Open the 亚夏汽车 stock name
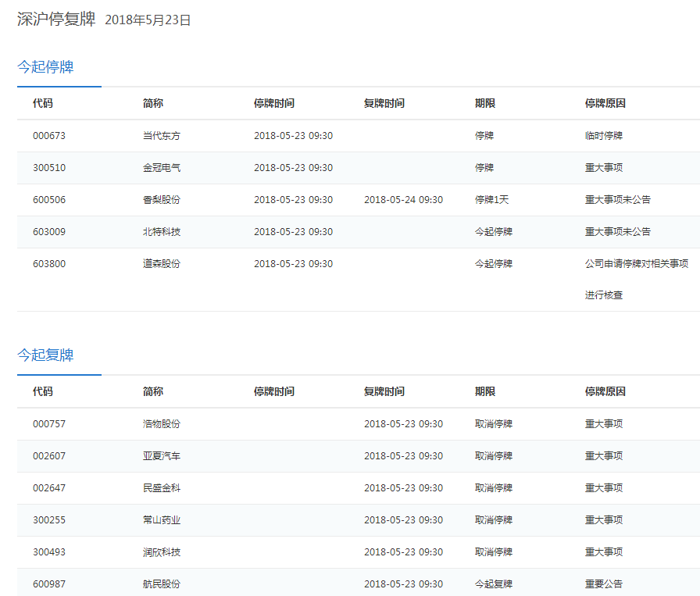700x596 pixels. click(161, 456)
